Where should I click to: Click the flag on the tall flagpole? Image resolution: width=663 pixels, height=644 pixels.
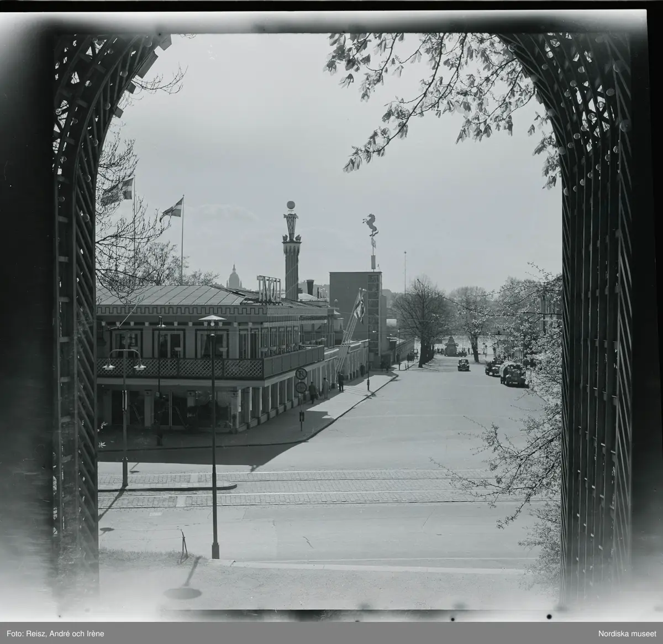click(171, 209)
